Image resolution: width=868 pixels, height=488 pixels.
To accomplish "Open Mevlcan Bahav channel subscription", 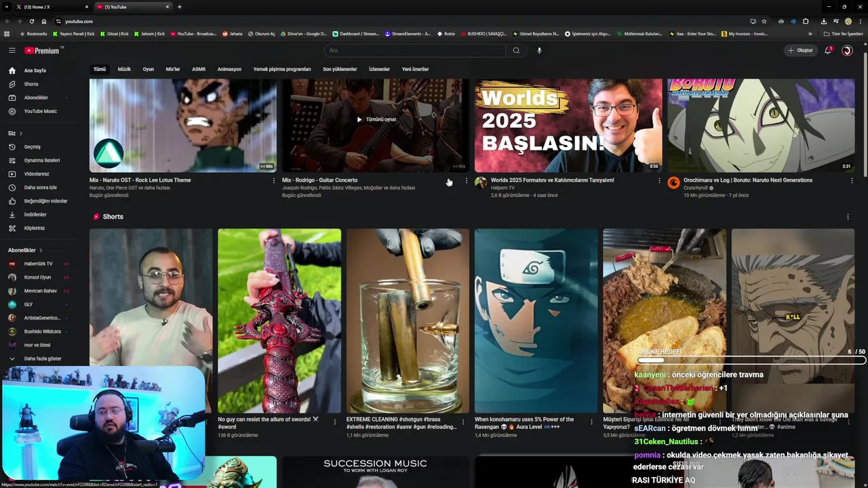I will pyautogui.click(x=40, y=291).
